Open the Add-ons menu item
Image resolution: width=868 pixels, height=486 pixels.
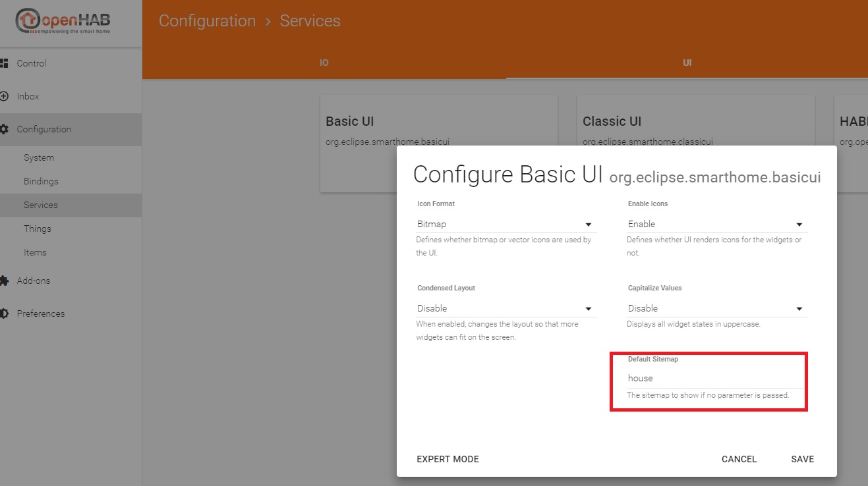(x=71, y=281)
